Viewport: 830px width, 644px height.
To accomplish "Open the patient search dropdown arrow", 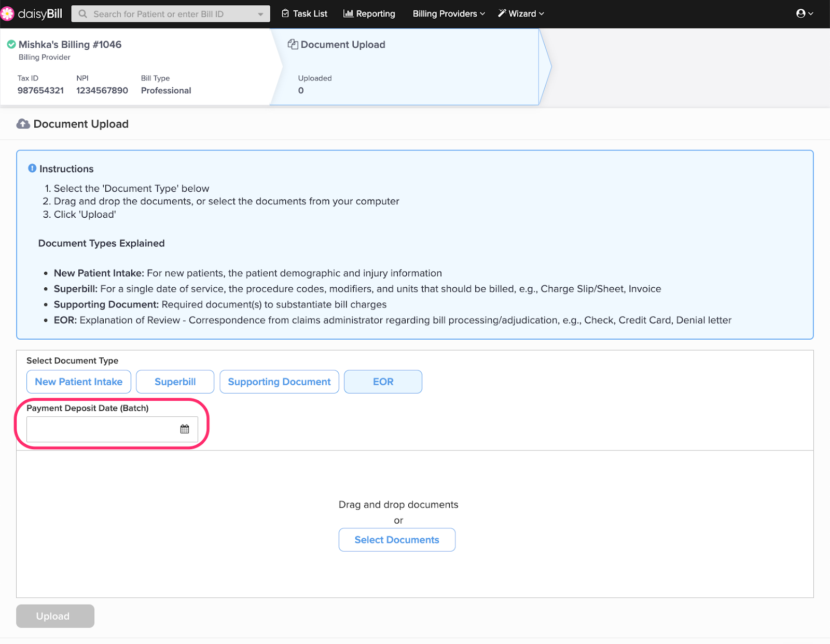I will pos(260,14).
